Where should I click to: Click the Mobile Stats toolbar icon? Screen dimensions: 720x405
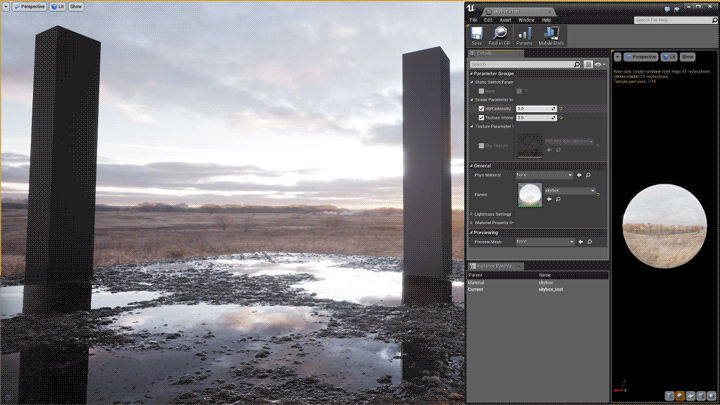coord(551,35)
